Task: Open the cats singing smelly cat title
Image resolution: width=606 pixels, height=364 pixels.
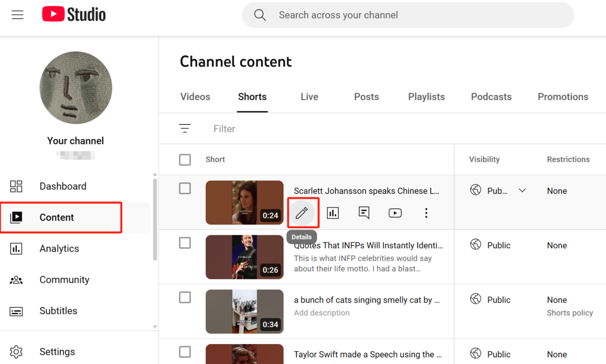Action: pyautogui.click(x=367, y=300)
